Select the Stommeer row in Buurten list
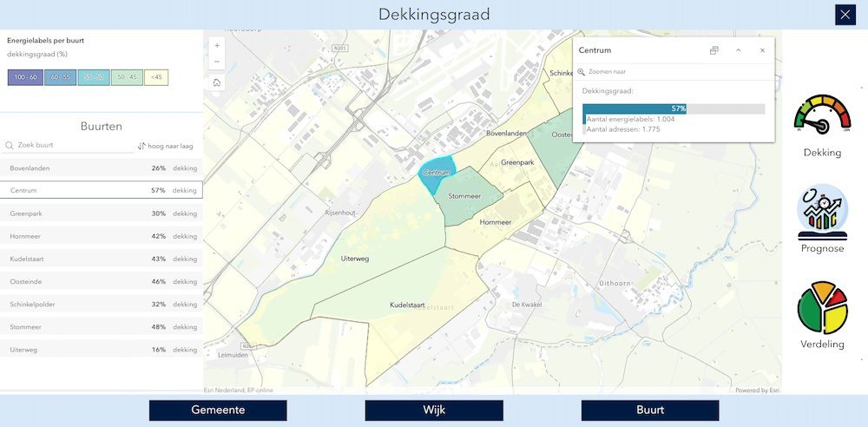 [101, 327]
